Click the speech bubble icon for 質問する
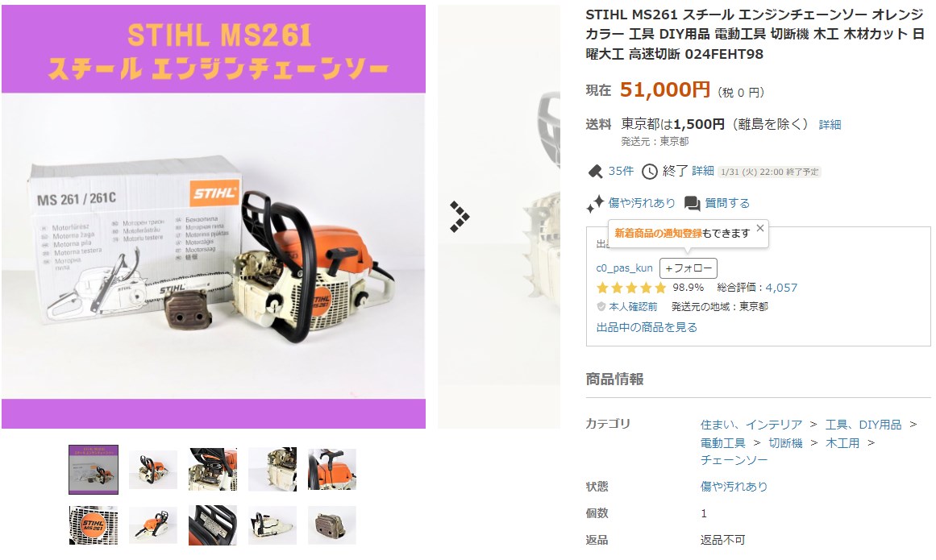The width and height of the screenshot is (936, 560). point(692,203)
